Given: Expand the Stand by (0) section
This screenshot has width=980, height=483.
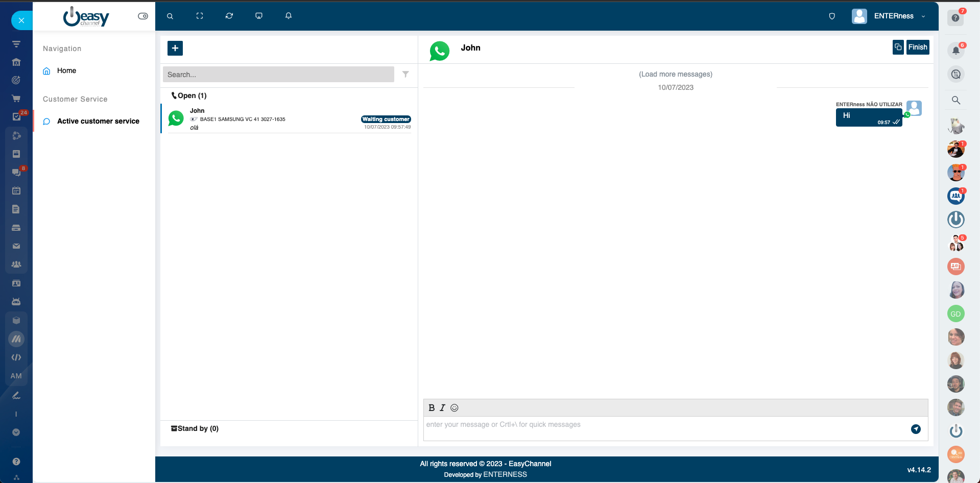Looking at the screenshot, I should (195, 428).
